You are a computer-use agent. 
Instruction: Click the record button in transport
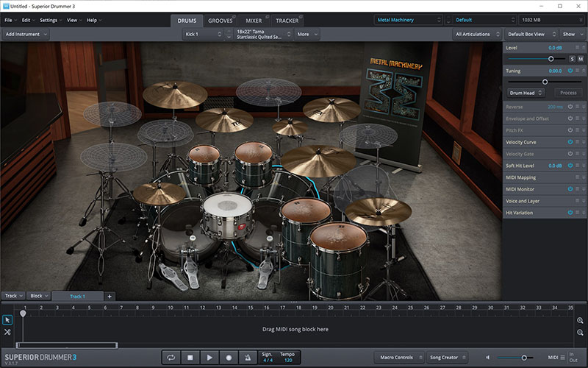(x=229, y=358)
